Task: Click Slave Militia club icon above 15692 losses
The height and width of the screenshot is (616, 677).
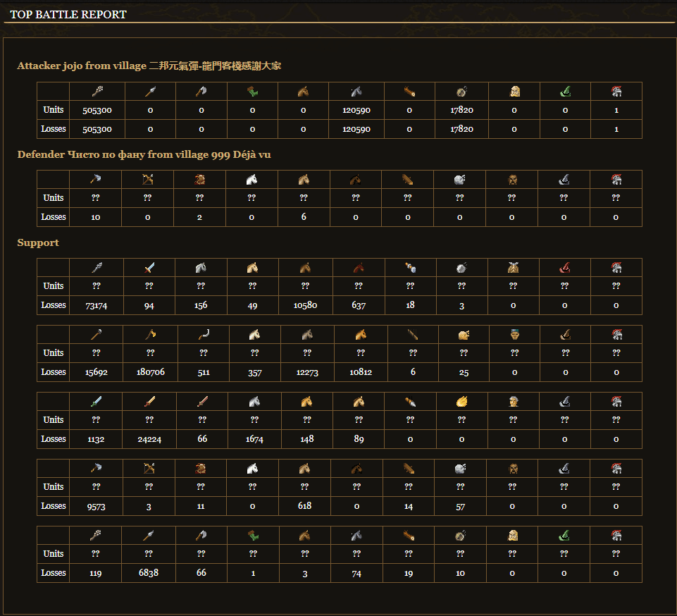Action: [97, 334]
